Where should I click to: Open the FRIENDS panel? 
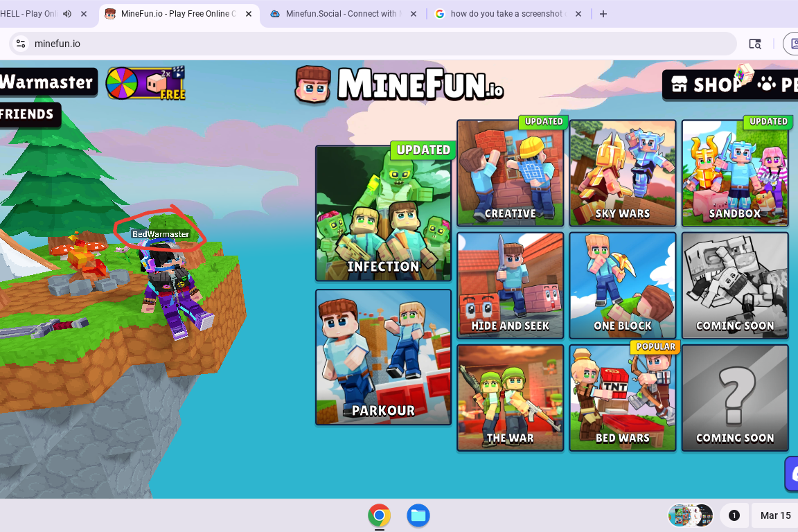coord(28,114)
